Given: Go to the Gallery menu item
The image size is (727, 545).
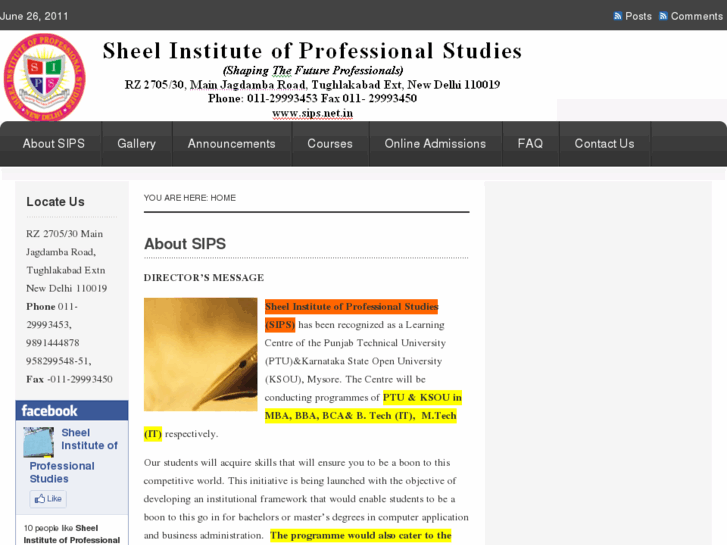Looking at the screenshot, I should click(x=136, y=144).
